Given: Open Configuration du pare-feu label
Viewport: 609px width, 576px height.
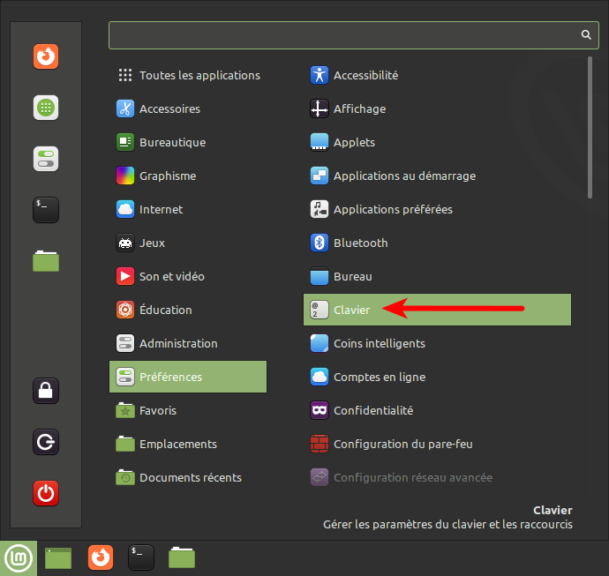Looking at the screenshot, I should point(403,444).
